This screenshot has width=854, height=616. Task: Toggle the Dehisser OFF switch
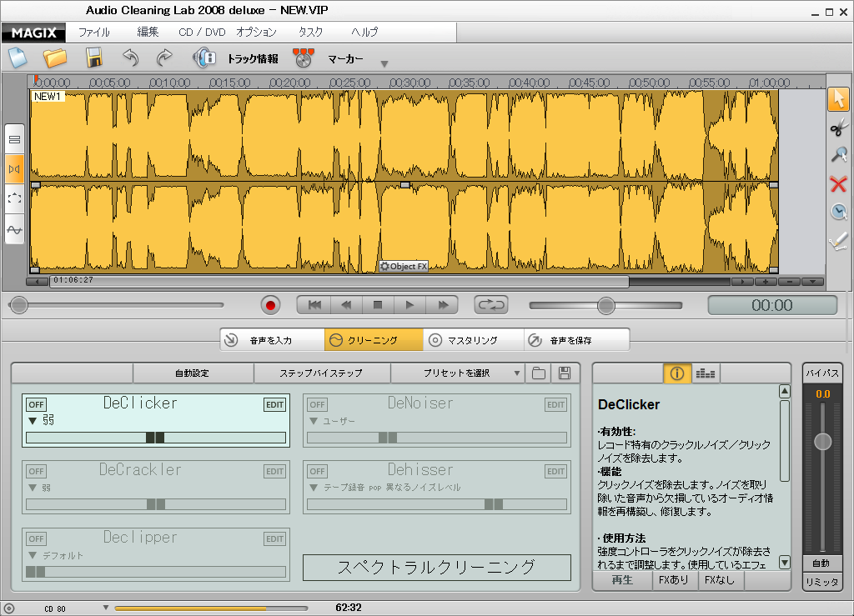point(318,471)
